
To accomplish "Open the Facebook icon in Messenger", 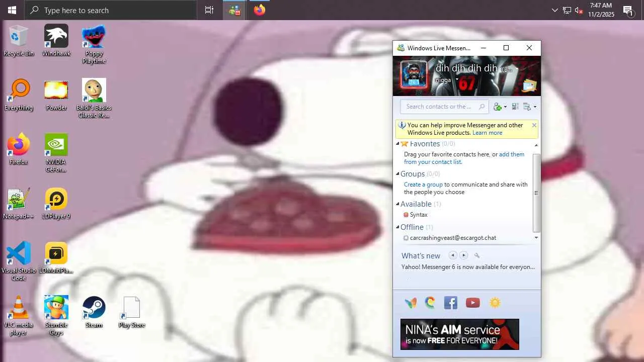I will click(x=451, y=303).
